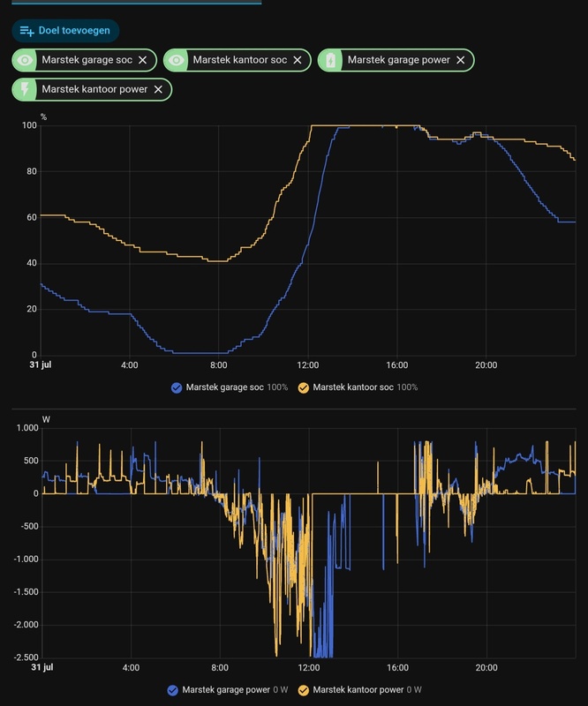Screen dimensions: 588x706
Task: Click lightning bolt icon on Marstek kantoor power chip
Action: click(x=25, y=90)
